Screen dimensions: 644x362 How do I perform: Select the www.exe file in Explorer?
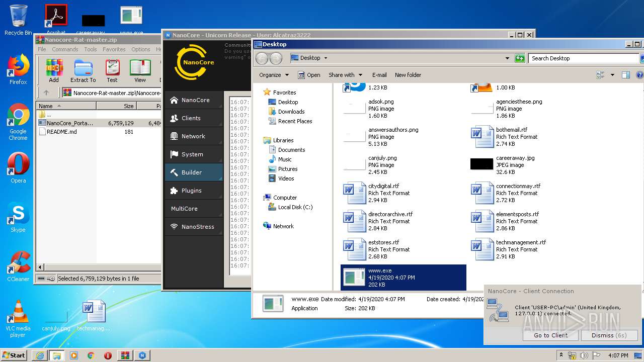coord(404,278)
